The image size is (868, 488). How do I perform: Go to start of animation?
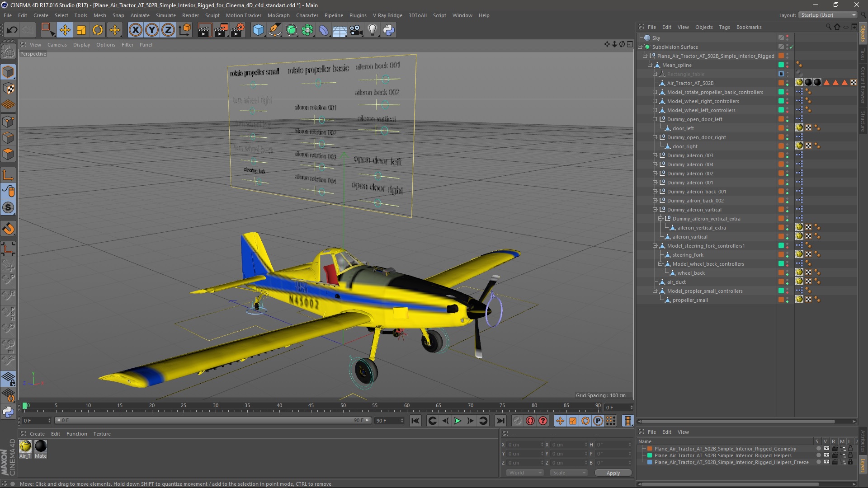tap(415, 421)
